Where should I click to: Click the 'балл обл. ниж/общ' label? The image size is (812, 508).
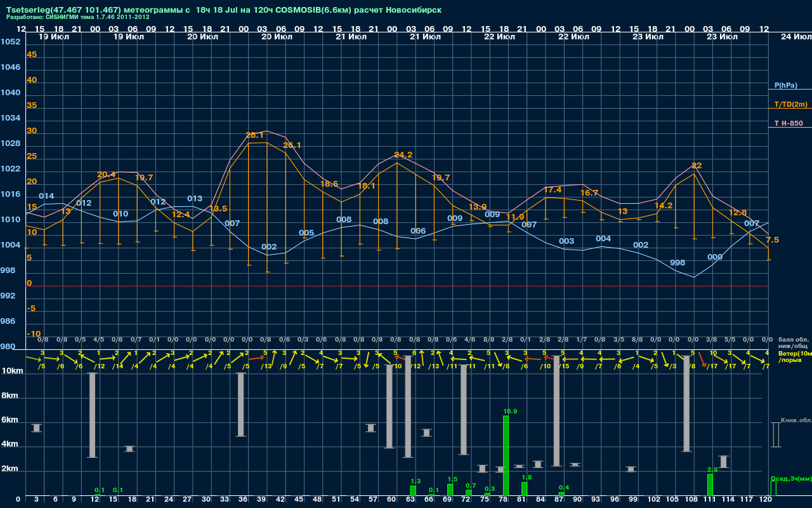tap(792, 343)
